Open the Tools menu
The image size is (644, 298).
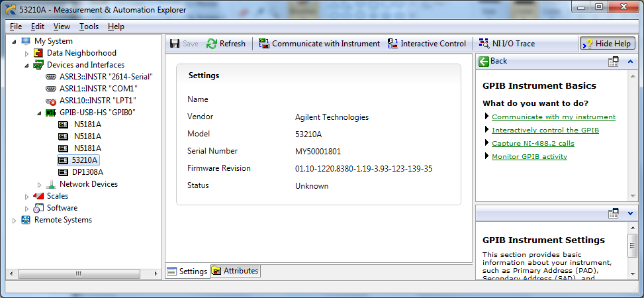point(89,26)
